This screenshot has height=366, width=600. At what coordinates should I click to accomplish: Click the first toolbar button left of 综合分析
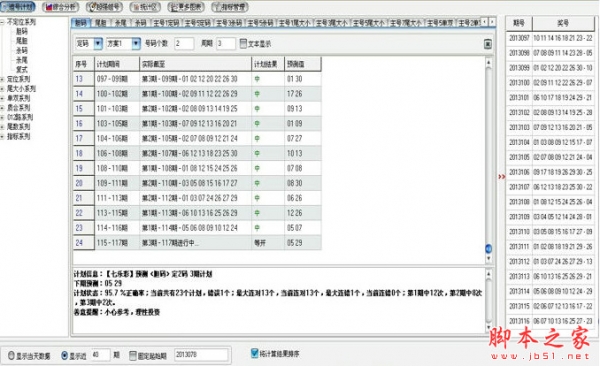point(18,7)
